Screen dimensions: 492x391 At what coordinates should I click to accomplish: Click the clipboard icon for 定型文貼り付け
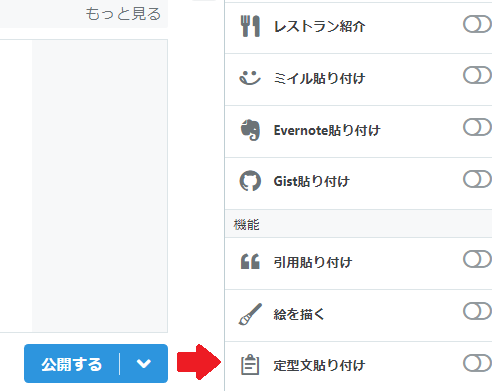coord(250,365)
